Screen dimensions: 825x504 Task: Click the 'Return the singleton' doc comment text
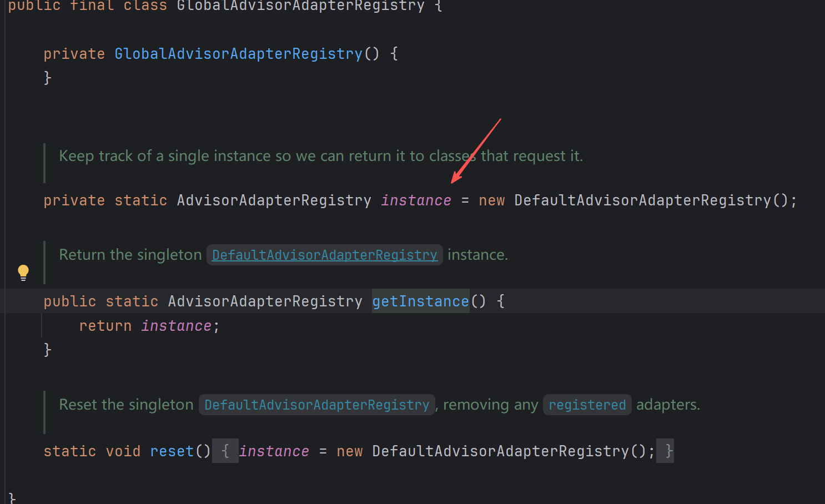tap(130, 255)
